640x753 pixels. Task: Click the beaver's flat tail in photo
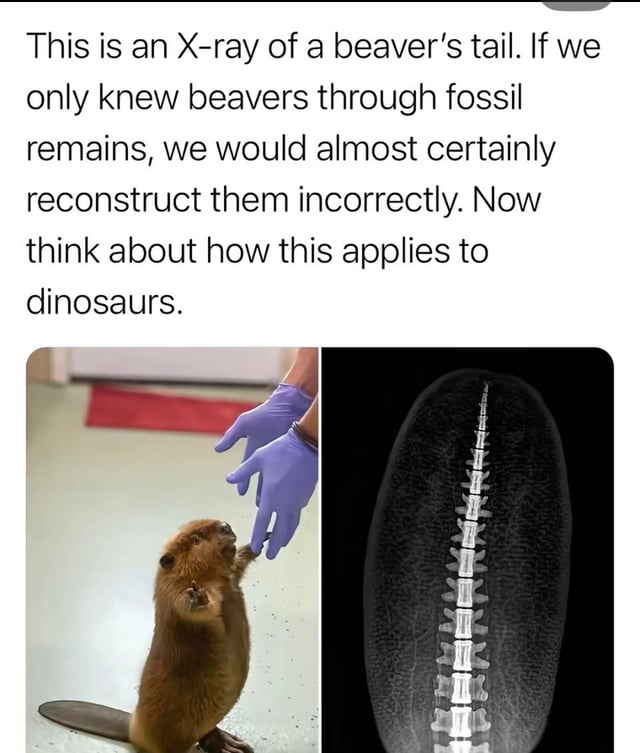(86, 721)
